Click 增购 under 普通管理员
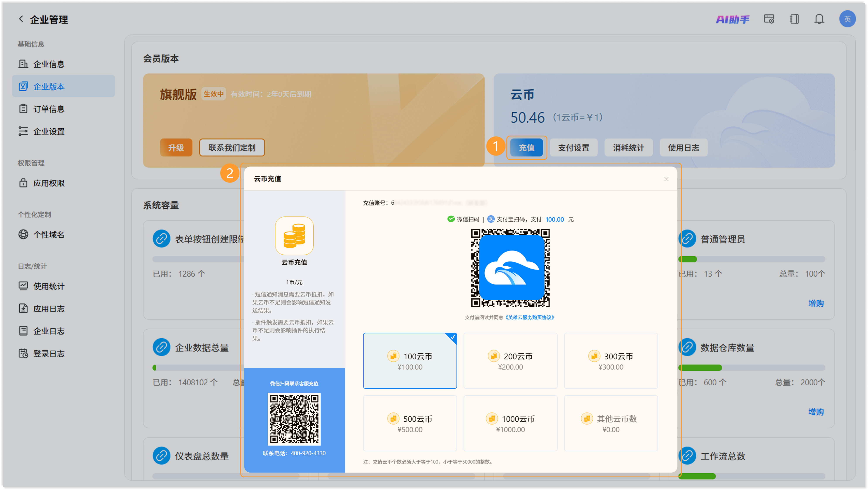The width and height of the screenshot is (868, 490). point(816,303)
